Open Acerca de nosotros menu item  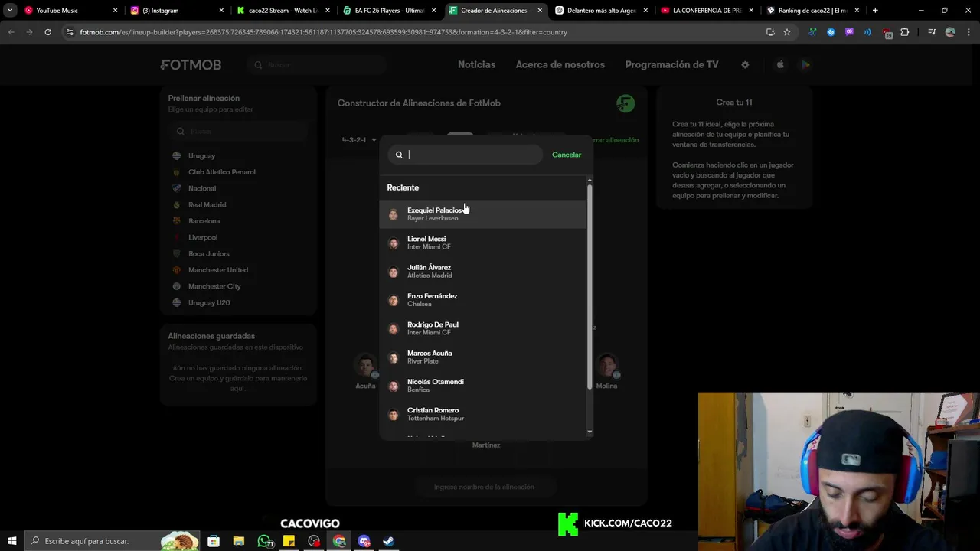(x=560, y=65)
